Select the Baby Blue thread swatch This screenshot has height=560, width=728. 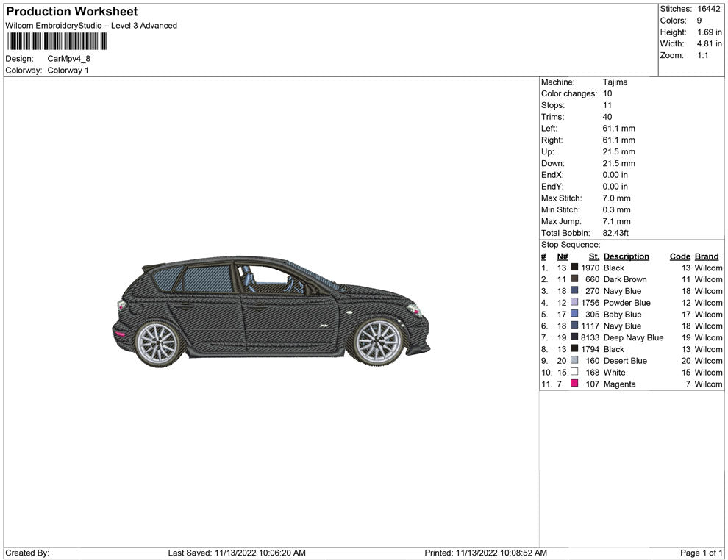coord(574,315)
